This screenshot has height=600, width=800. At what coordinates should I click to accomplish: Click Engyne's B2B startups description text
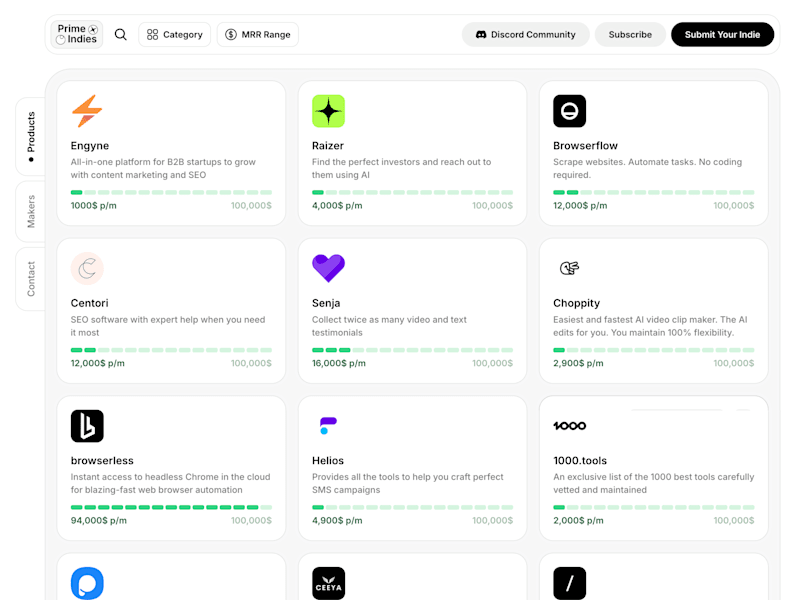click(163, 168)
